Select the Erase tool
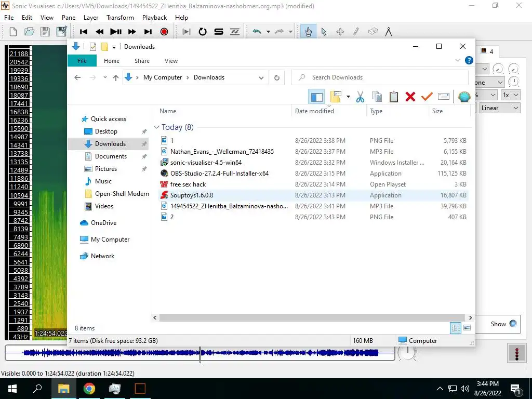532x399 pixels. [x=373, y=32]
